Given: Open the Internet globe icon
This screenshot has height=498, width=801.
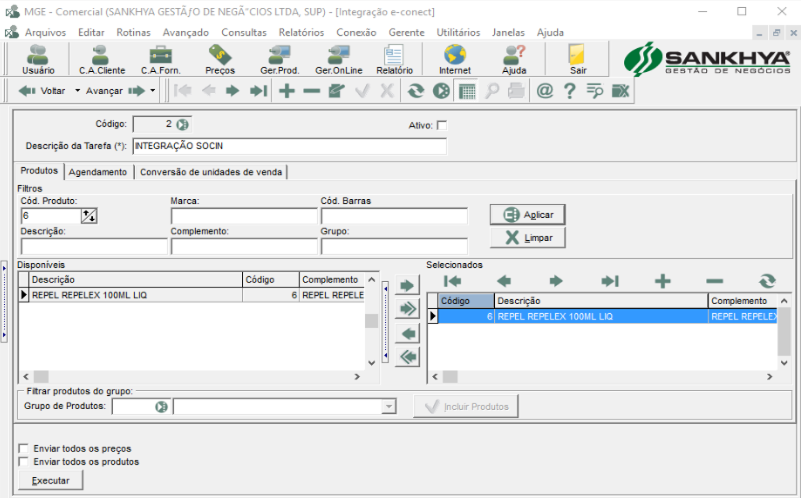Looking at the screenshot, I should tap(455, 59).
